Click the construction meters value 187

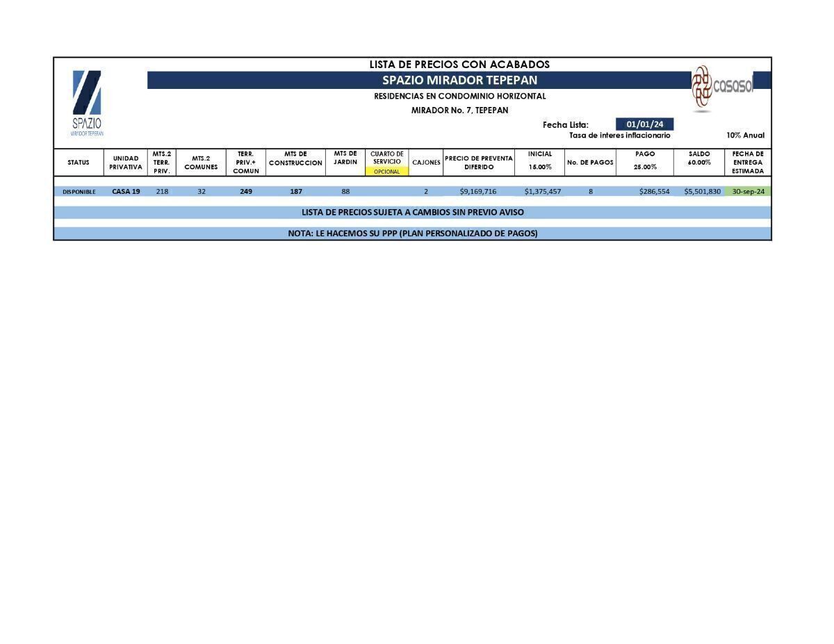coord(296,191)
